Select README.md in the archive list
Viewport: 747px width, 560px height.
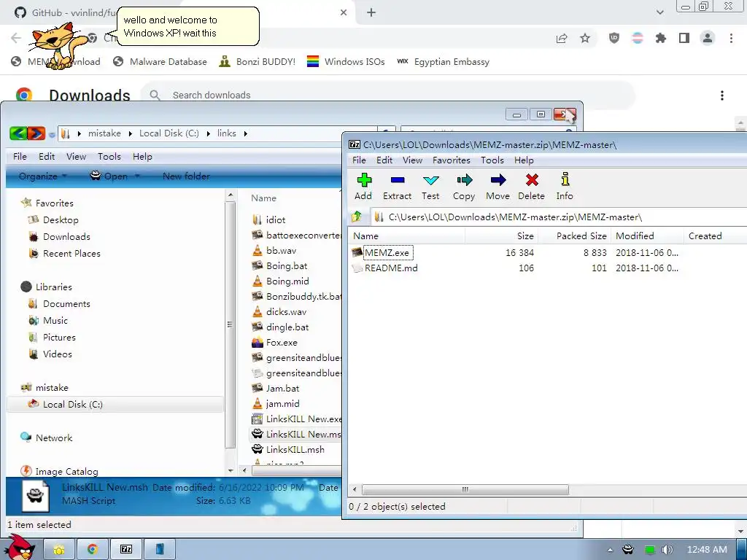[391, 268]
